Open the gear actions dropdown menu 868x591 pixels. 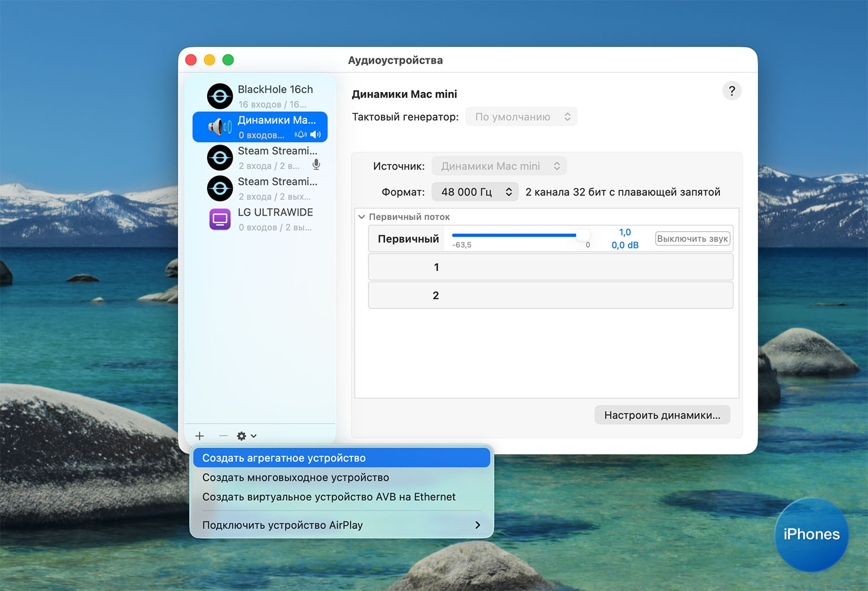point(246,436)
